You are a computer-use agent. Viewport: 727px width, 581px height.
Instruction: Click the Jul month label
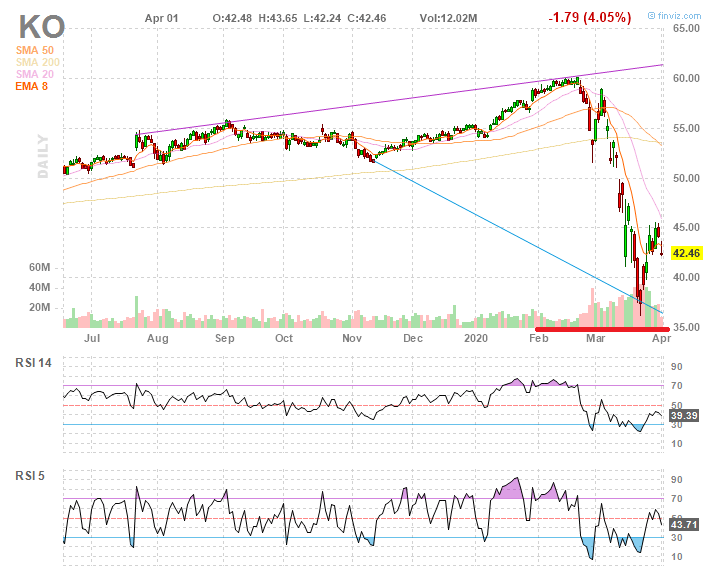tap(92, 338)
